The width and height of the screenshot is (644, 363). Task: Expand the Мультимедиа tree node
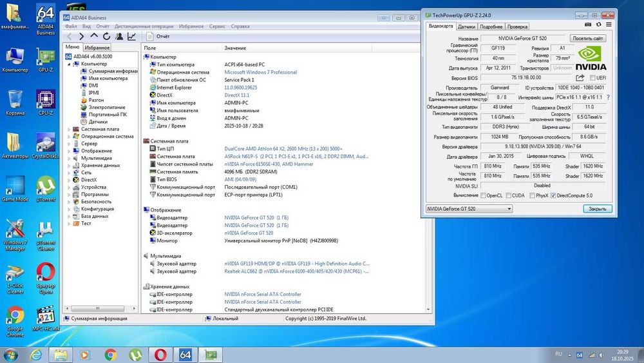tap(69, 158)
